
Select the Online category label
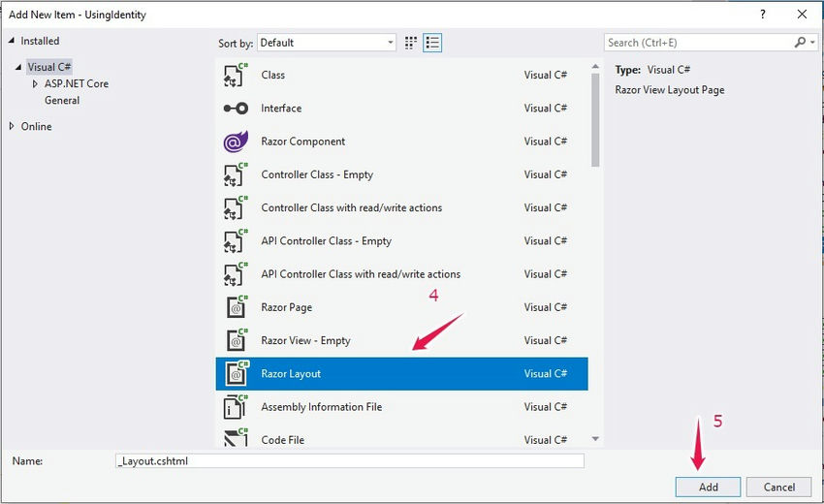pos(36,126)
